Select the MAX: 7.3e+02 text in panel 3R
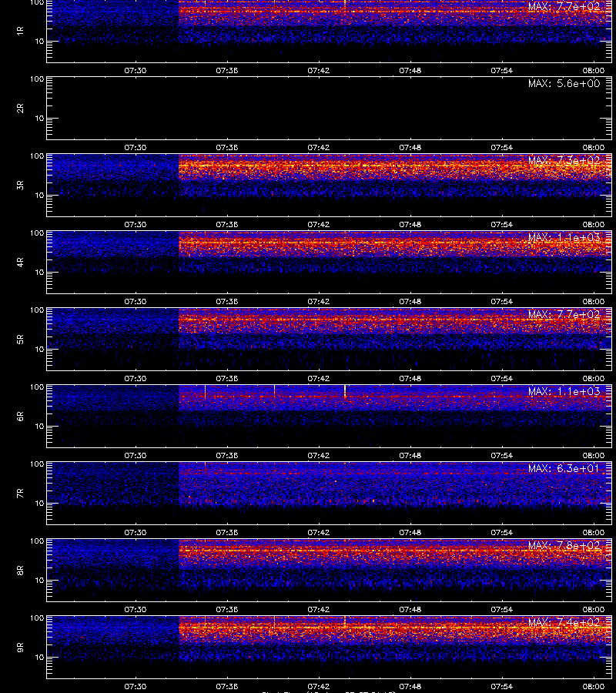The height and width of the screenshot is (693, 616). click(x=564, y=160)
